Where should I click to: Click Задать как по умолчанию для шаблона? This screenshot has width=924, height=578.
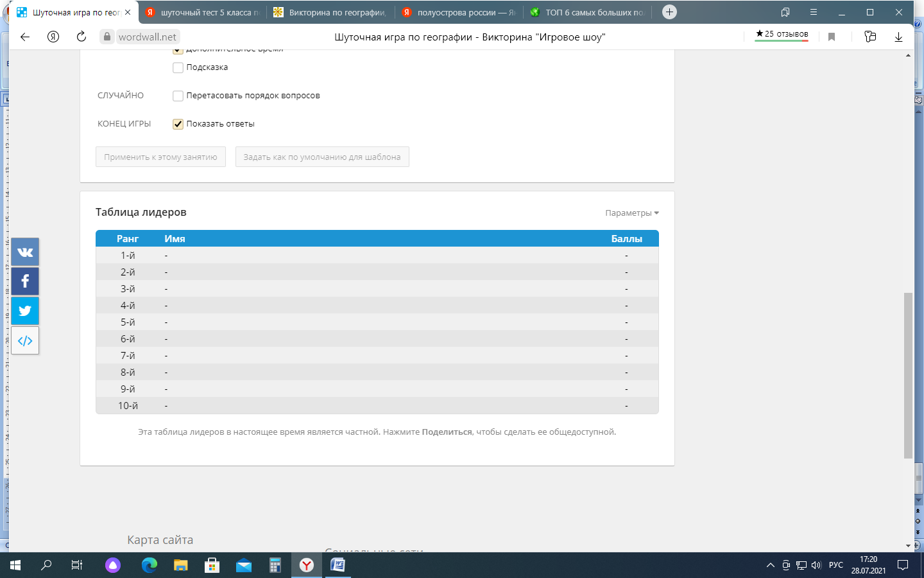(x=322, y=157)
